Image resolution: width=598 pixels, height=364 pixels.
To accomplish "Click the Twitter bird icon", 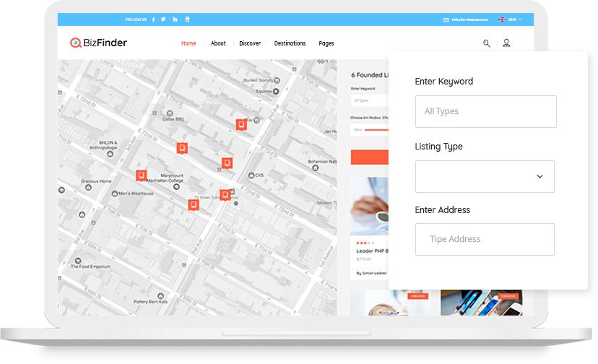I will [x=163, y=19].
